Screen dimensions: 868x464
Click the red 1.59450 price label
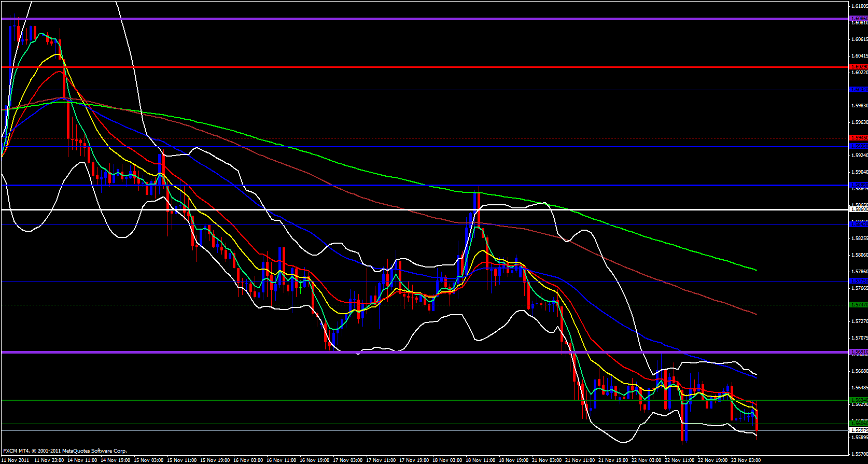pos(859,138)
